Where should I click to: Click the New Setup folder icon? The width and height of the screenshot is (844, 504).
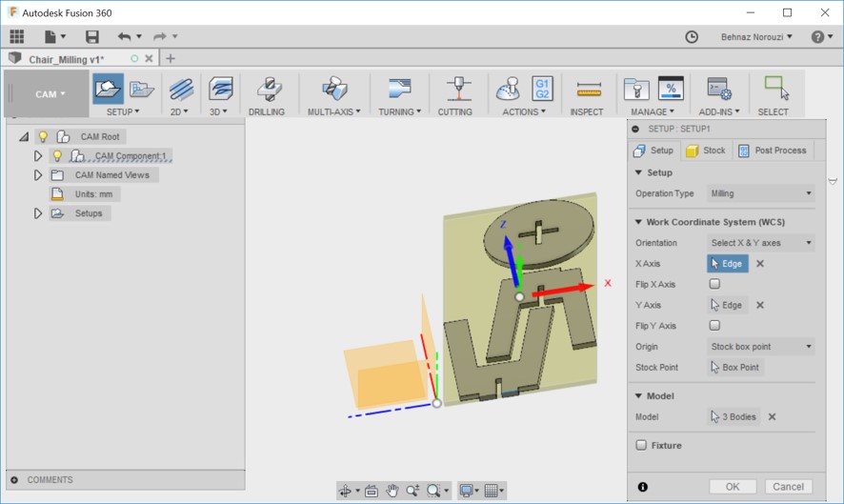[x=108, y=89]
